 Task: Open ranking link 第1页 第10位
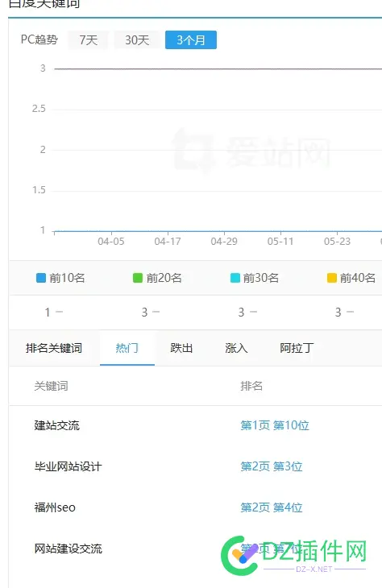(275, 425)
